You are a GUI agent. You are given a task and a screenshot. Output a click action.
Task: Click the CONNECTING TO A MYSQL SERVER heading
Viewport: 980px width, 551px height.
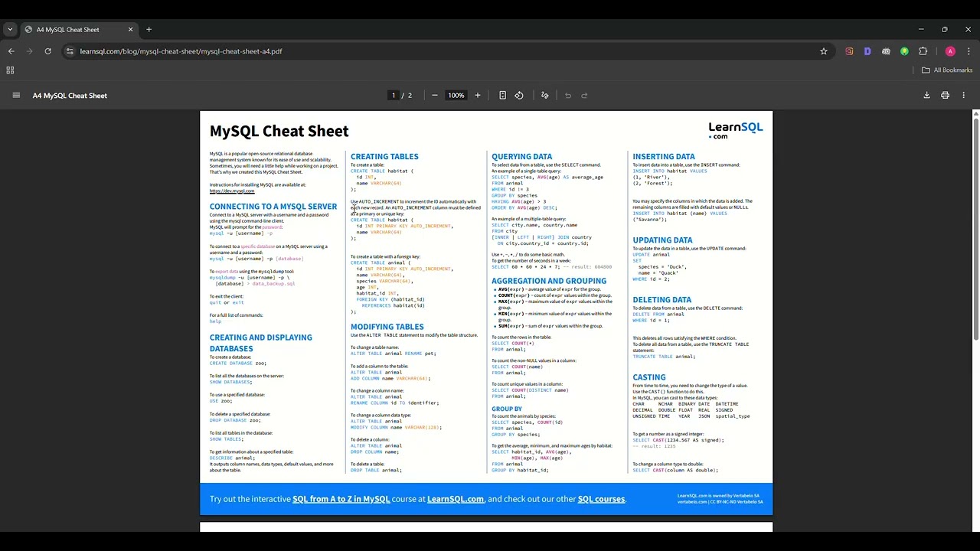point(273,207)
